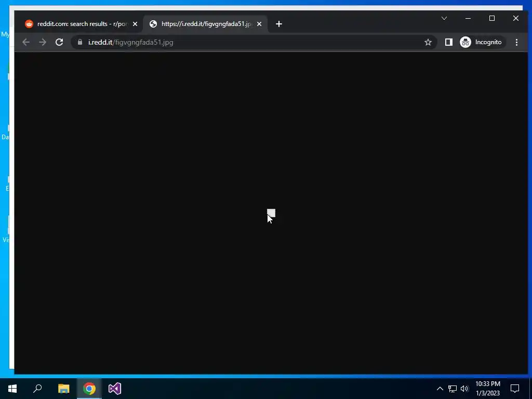Expand the tab search dropdown arrow
This screenshot has width=532, height=399.
click(x=444, y=18)
